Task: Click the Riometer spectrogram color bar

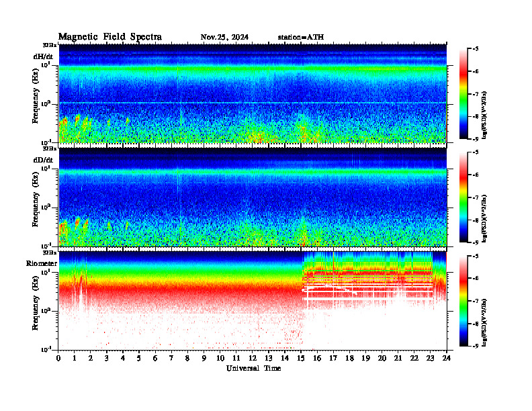Action: click(463, 301)
